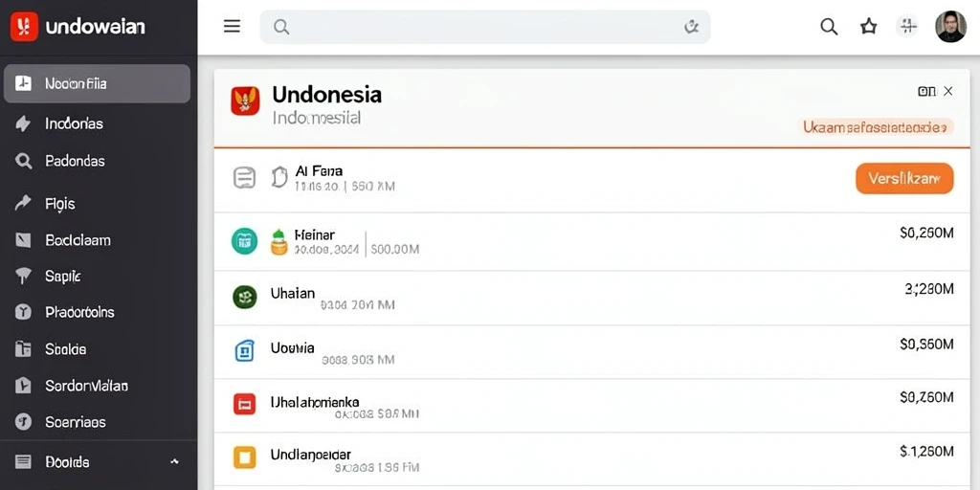Open the Sapile sidebar item
The height and width of the screenshot is (490, 980).
click(62, 277)
